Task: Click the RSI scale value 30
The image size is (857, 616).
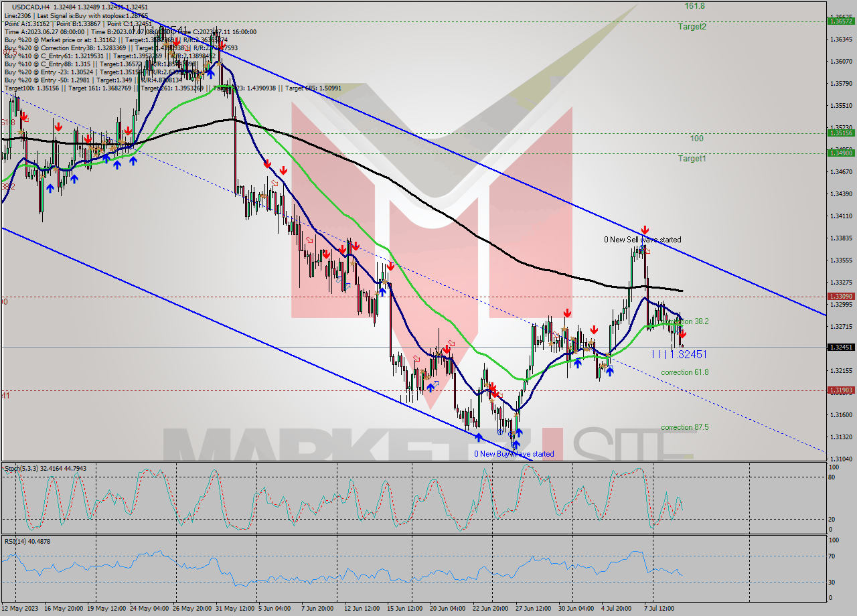Action: [831, 582]
